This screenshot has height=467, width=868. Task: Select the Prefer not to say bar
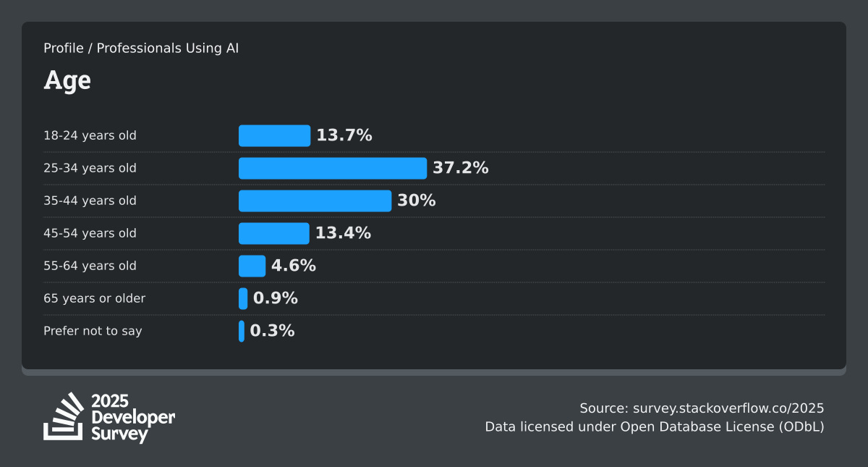(x=242, y=331)
